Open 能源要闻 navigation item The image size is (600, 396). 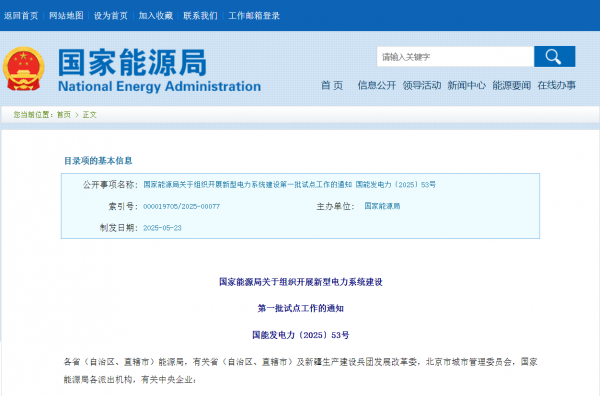tap(512, 85)
